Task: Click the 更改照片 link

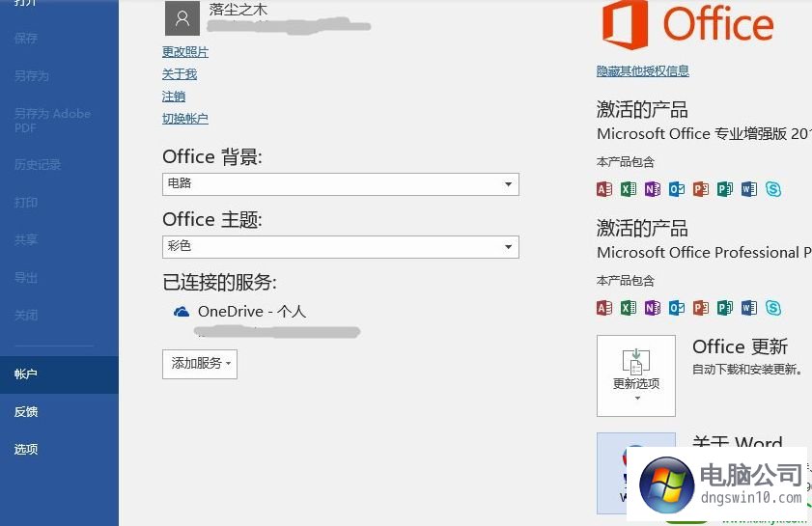Action: click(x=184, y=52)
